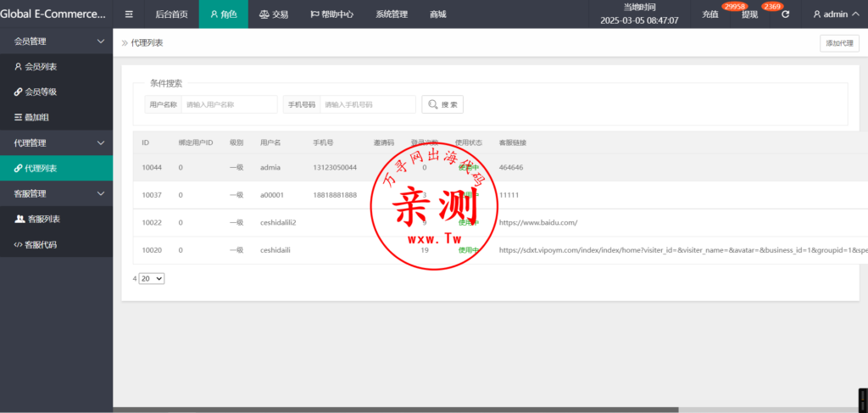Screen dimensions: 868x413
Task: Click the breadcrumb arrows before 代理列表
Action: (125, 42)
